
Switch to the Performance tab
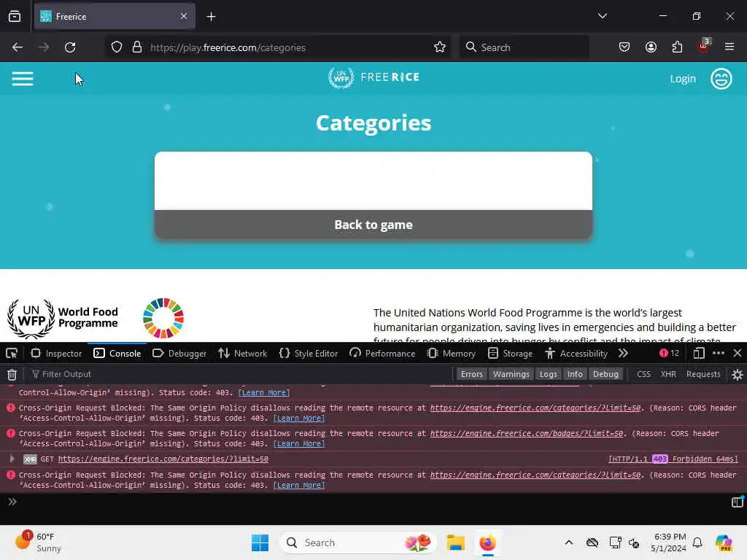[x=382, y=354]
